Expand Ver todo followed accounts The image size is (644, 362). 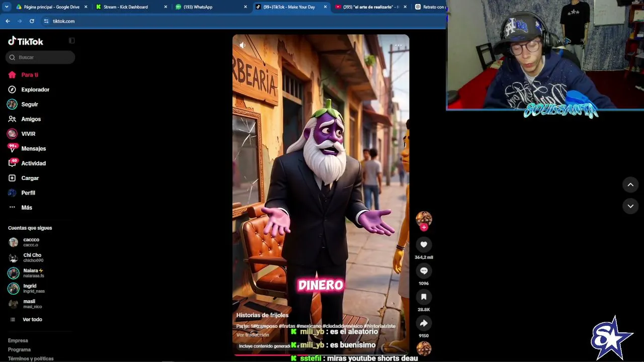point(26,319)
